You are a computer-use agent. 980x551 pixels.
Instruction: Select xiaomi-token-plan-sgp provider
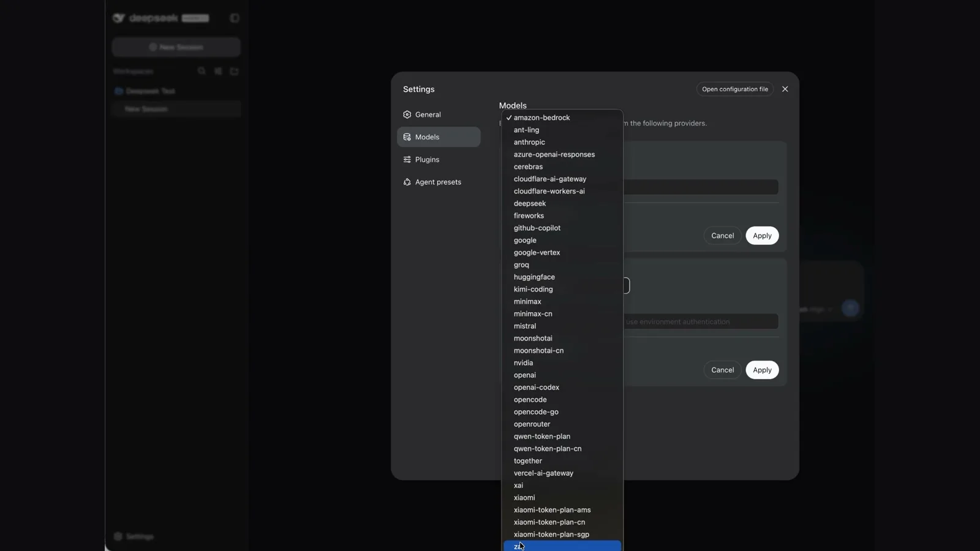click(x=562, y=534)
